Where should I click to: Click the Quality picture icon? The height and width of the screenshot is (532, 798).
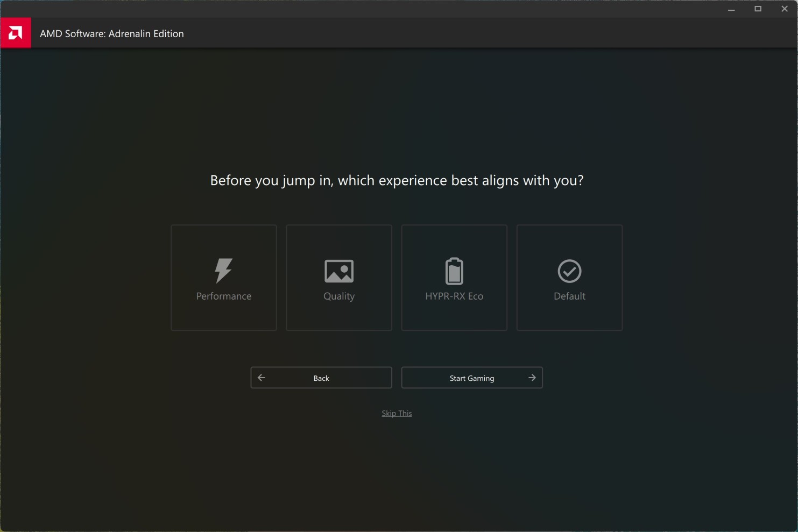[338, 271]
